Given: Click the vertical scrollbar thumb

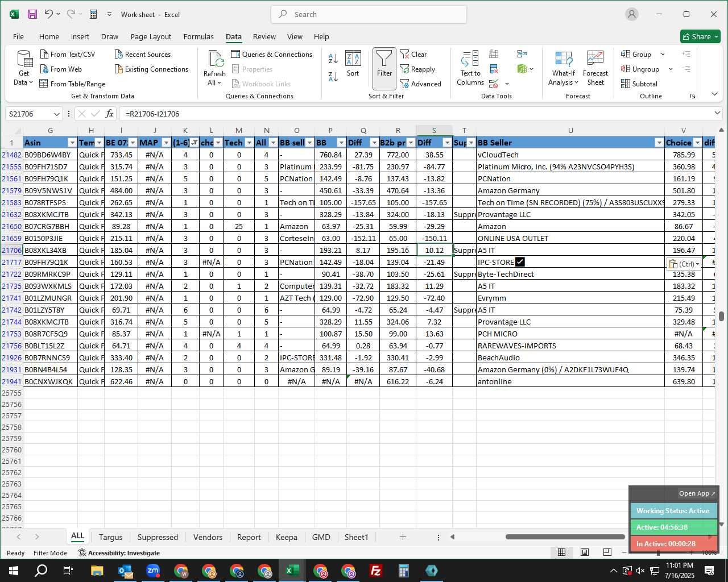Looking at the screenshot, I should tap(721, 317).
